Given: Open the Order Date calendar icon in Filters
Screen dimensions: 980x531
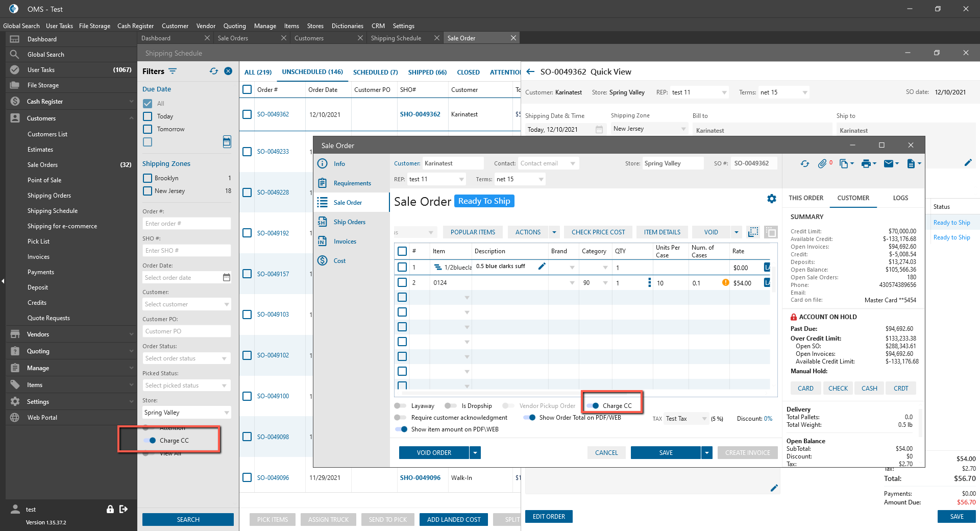Looking at the screenshot, I should (227, 277).
